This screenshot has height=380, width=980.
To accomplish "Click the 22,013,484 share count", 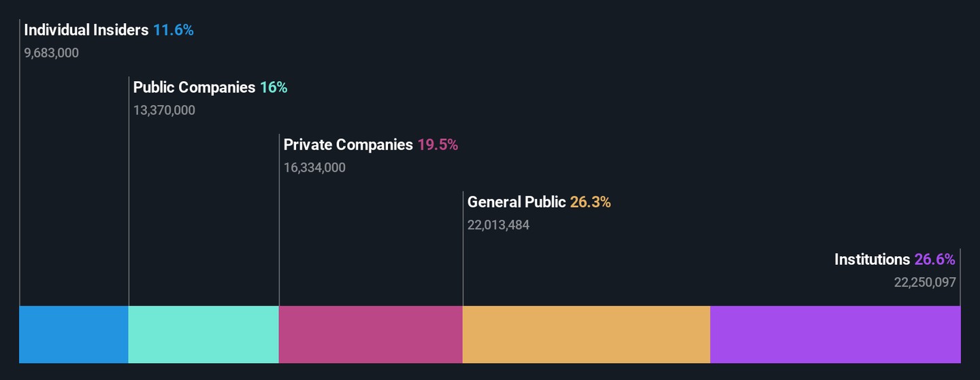I will pos(498,224).
